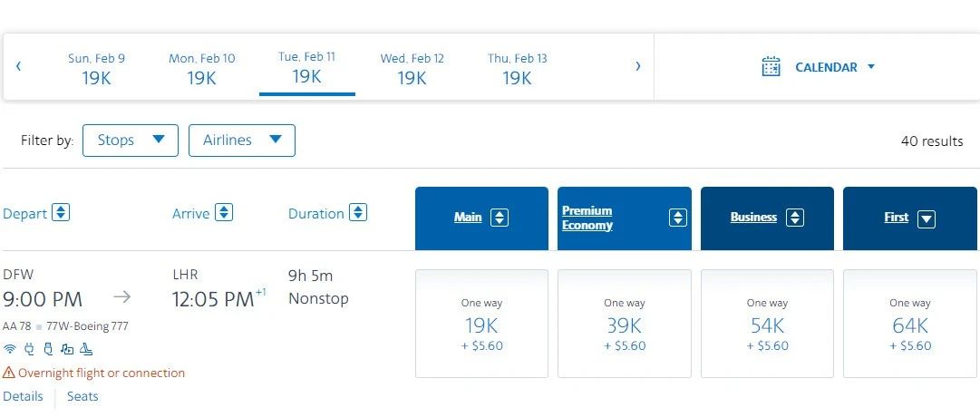This screenshot has height=417, width=980.
Task: Click the overnight flight warning triangle icon
Action: tap(9, 373)
